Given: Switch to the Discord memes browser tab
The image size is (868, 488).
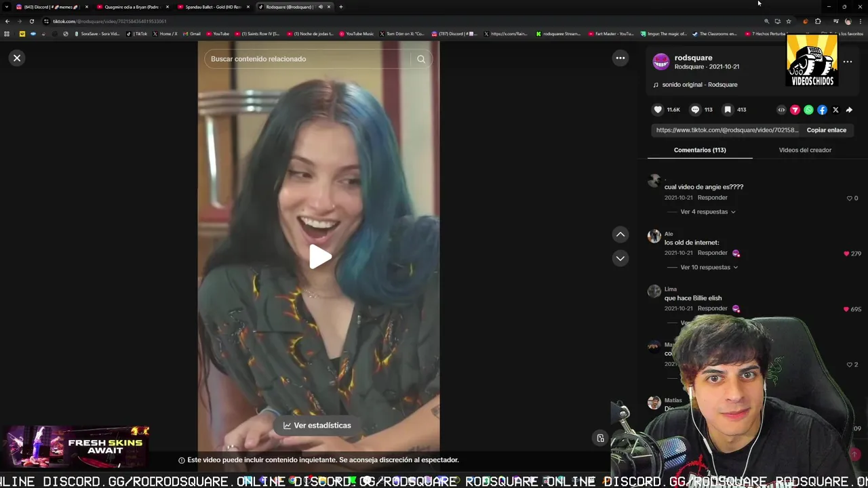Looking at the screenshot, I should click(x=51, y=7).
